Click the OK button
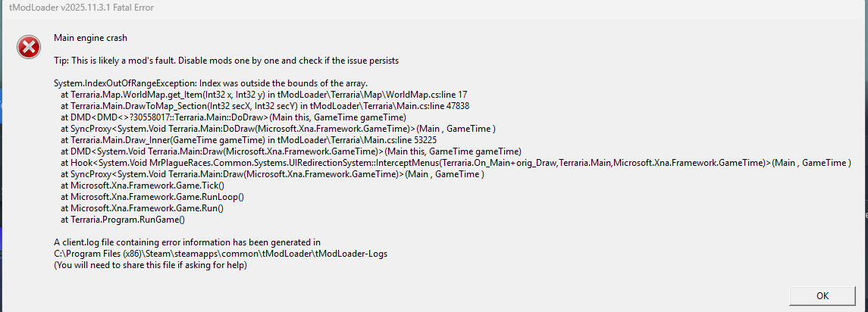 tap(822, 295)
